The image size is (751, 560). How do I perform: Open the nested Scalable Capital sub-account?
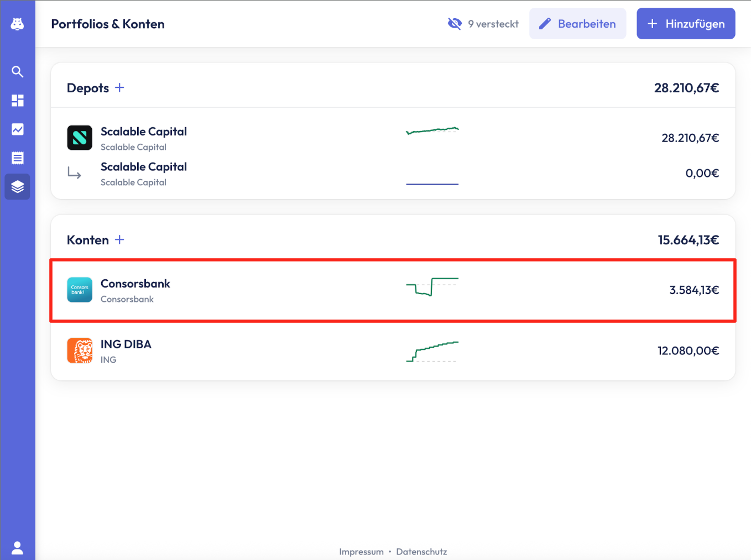(143, 174)
